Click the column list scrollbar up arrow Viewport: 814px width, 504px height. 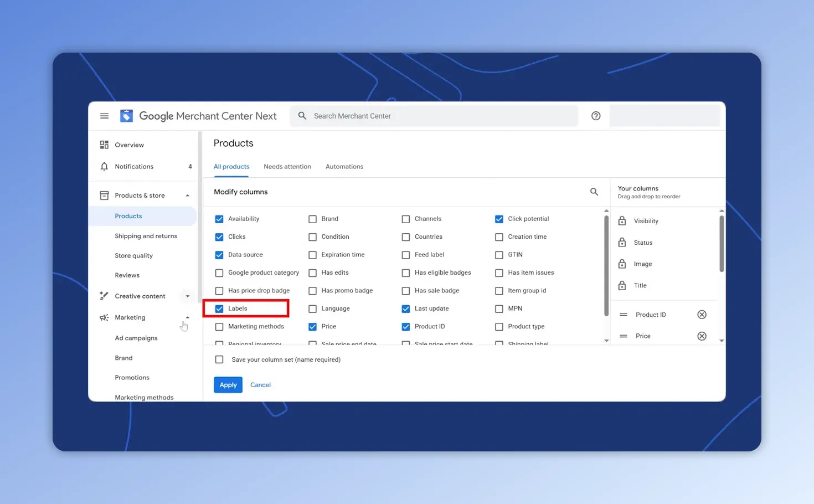click(606, 211)
